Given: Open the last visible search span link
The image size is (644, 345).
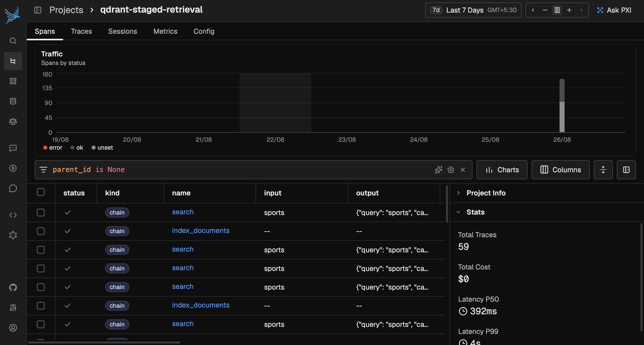Looking at the screenshot, I should [183, 324].
